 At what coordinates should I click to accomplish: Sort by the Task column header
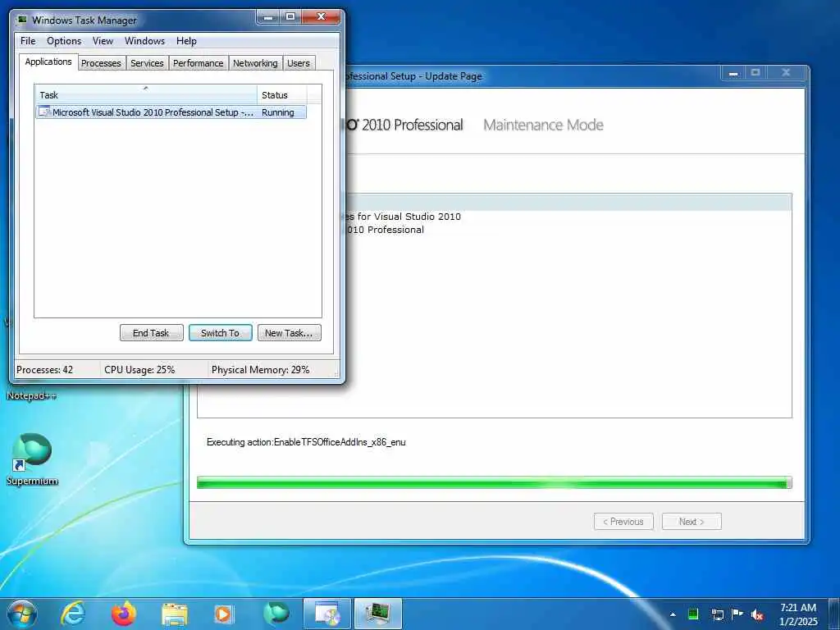(146, 94)
